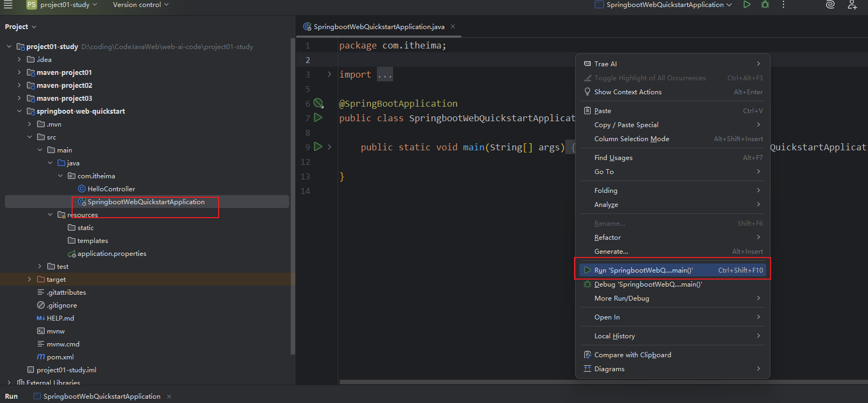The height and width of the screenshot is (403, 868).
Task: Open the main hamburger menu
Action: (x=8, y=5)
